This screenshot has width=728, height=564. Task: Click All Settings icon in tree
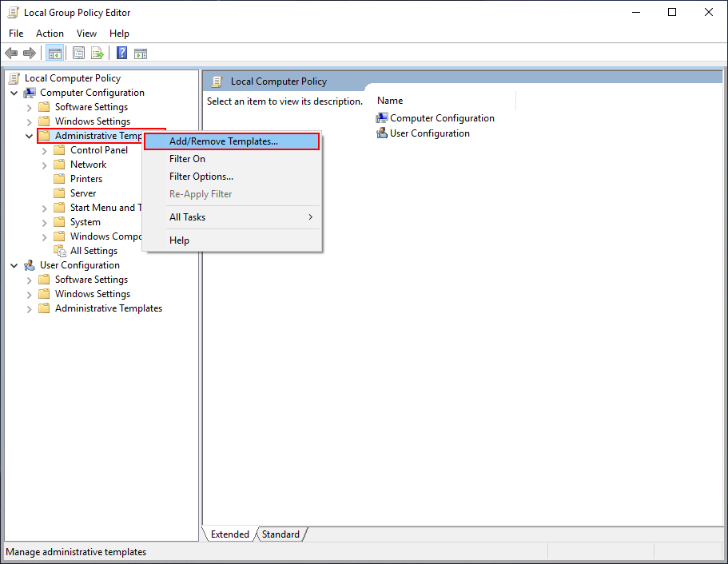click(60, 251)
